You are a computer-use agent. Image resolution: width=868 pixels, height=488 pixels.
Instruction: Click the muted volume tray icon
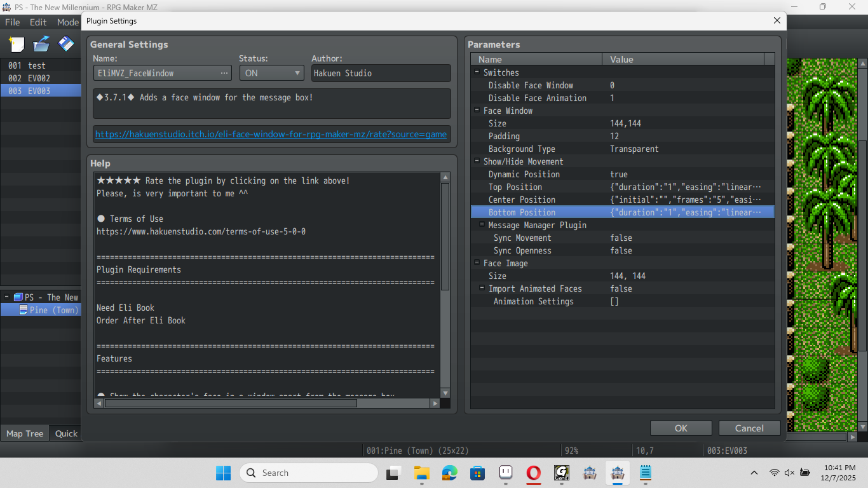tap(789, 473)
